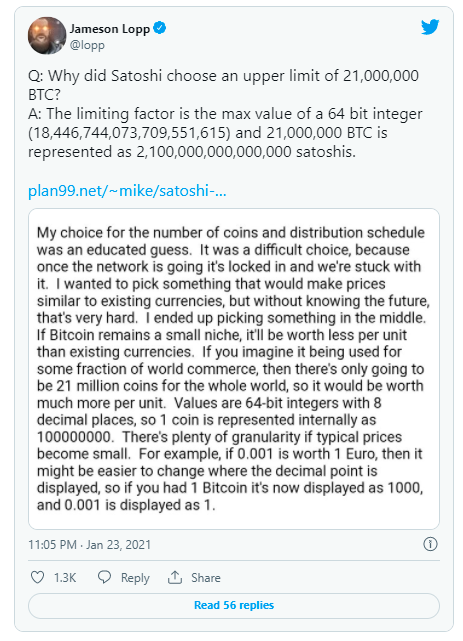Click the Reply text label
The image size is (463, 641).
[135, 578]
